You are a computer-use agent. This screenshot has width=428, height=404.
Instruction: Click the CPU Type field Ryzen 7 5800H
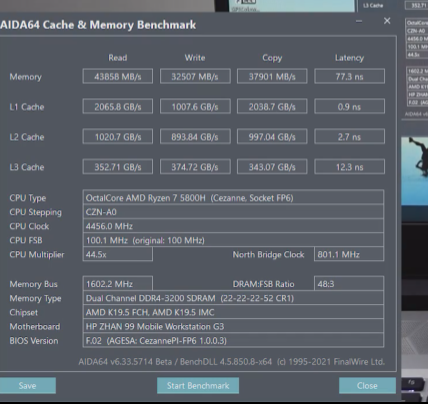tap(233, 198)
